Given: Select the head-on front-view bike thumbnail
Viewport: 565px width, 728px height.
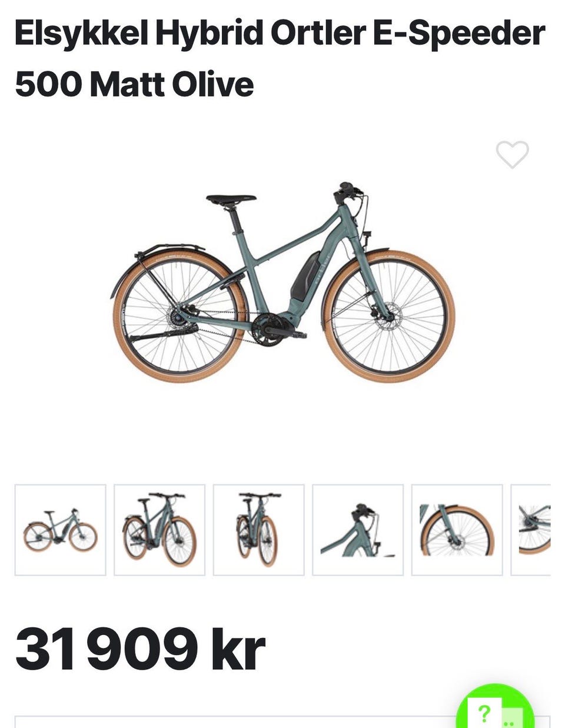Looking at the screenshot, I should (259, 530).
